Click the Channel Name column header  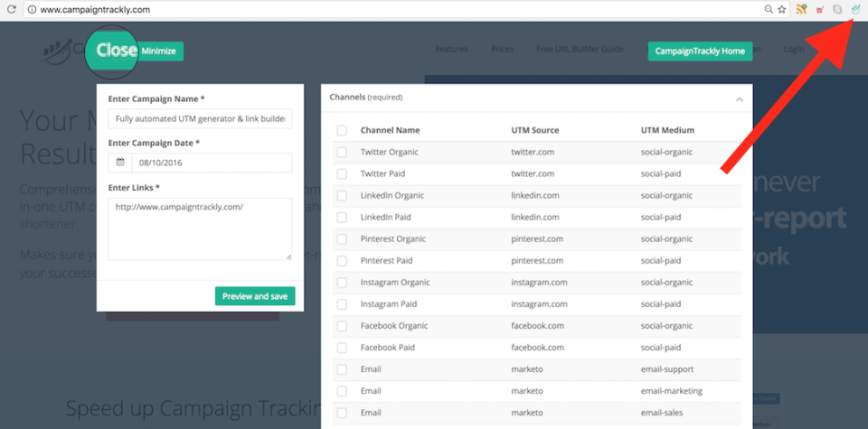391,130
